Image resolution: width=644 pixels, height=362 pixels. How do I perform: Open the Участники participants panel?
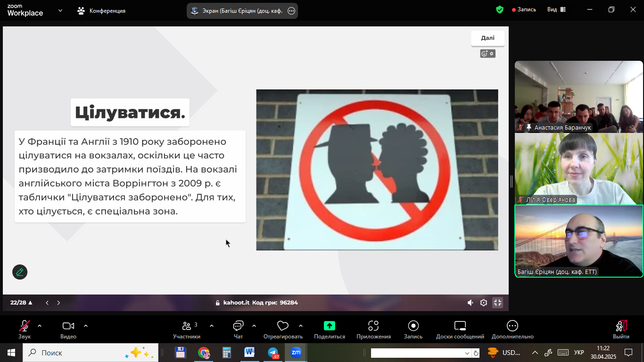pos(187,326)
